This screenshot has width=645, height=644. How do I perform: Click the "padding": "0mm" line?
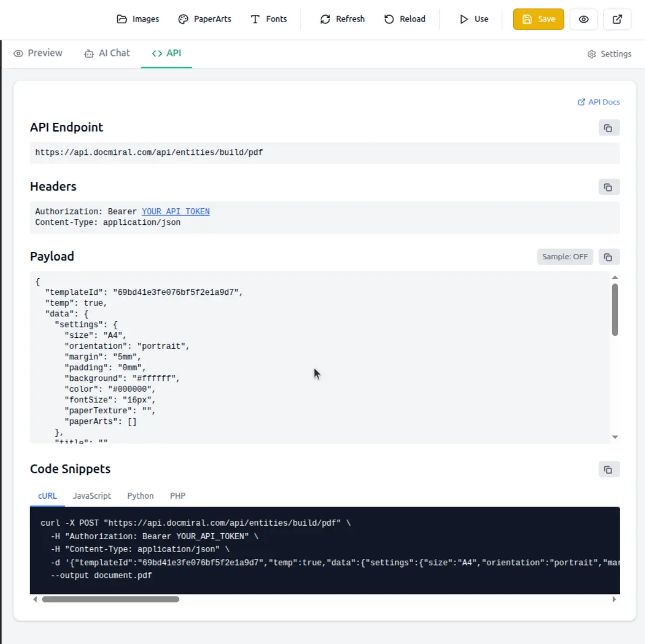click(106, 367)
